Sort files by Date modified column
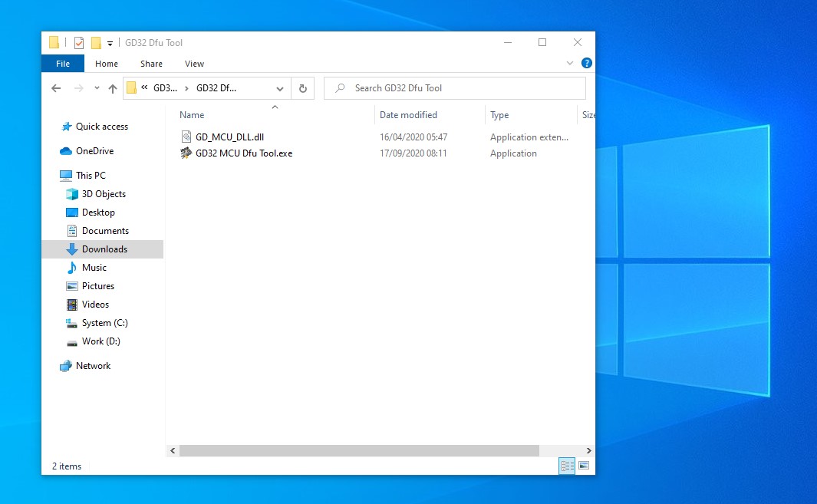The height and width of the screenshot is (504, 817). point(408,114)
